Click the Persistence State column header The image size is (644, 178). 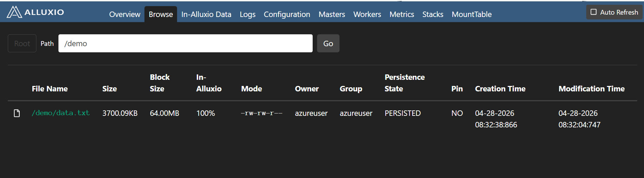(405, 83)
